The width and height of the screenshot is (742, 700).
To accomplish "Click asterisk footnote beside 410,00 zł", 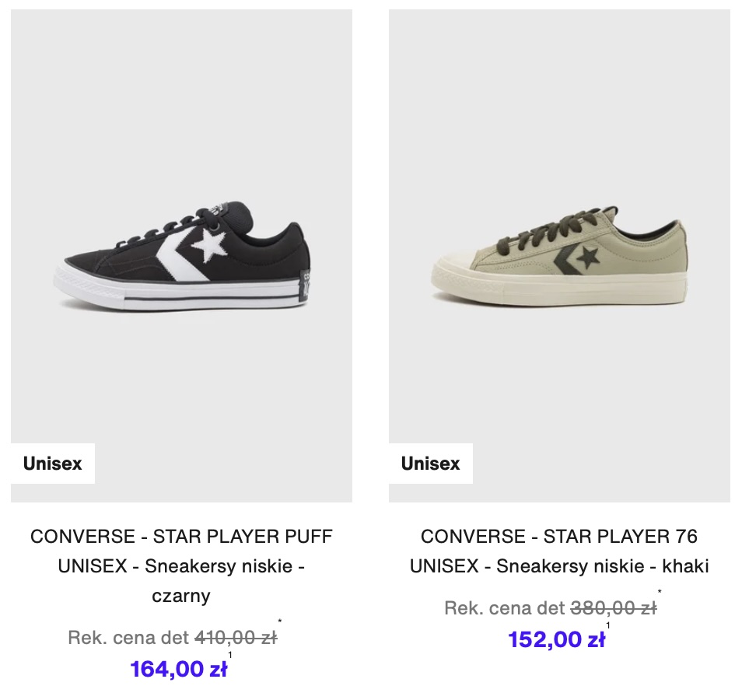I will (280, 621).
